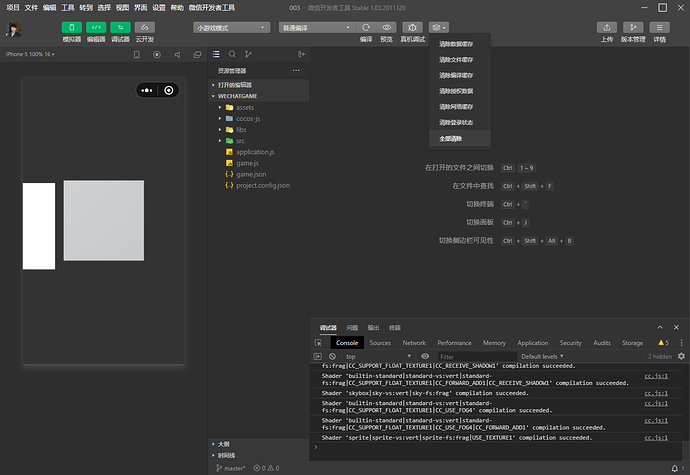Open the iPhone 5 device selector

[x=30, y=54]
